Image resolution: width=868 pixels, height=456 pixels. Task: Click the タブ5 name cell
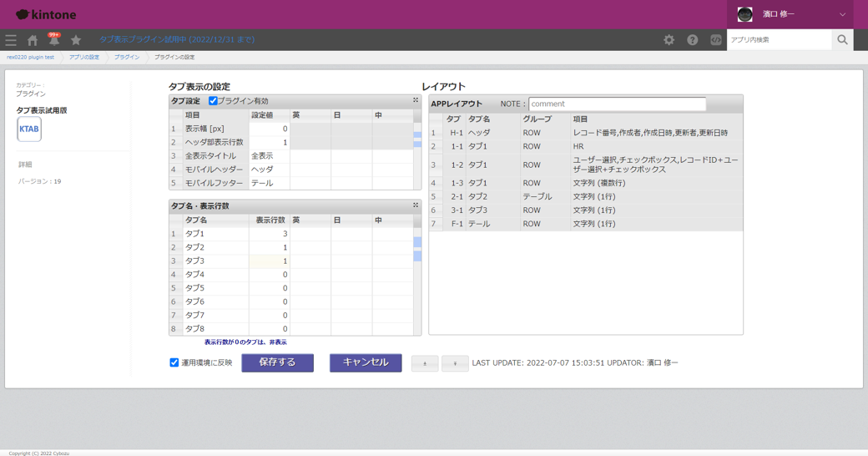[215, 288]
